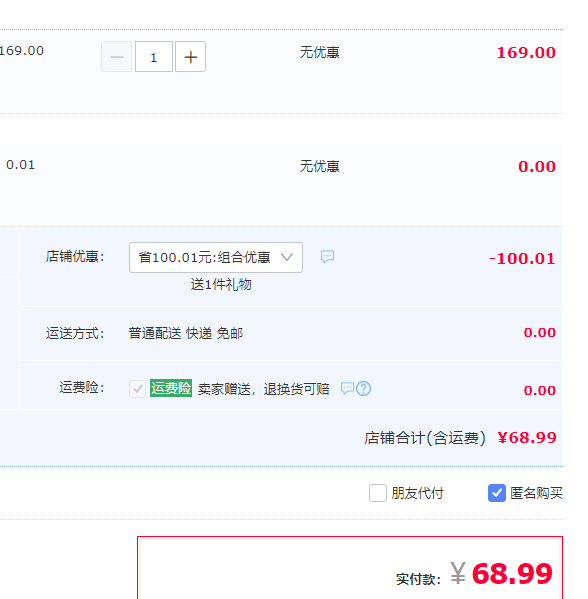Click the -100.01 discount amount

coord(522,259)
